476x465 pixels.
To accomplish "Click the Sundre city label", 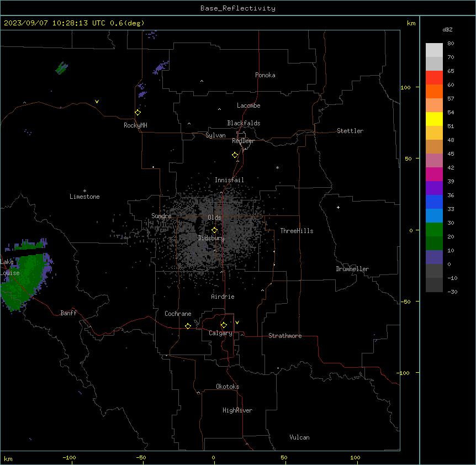I will click(161, 216).
